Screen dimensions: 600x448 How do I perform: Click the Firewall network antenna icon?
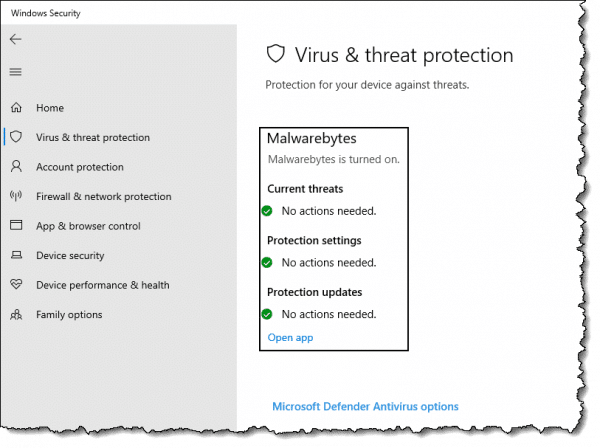pyautogui.click(x=16, y=196)
